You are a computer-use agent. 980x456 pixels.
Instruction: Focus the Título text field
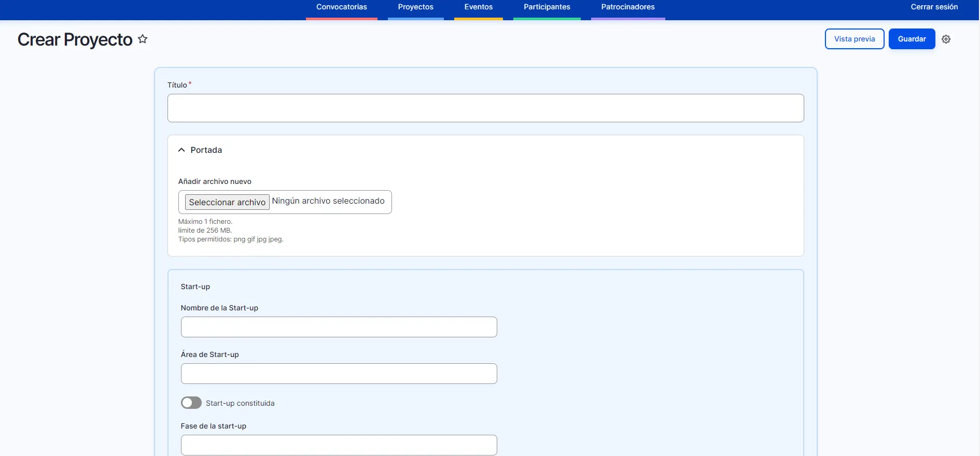[485, 108]
